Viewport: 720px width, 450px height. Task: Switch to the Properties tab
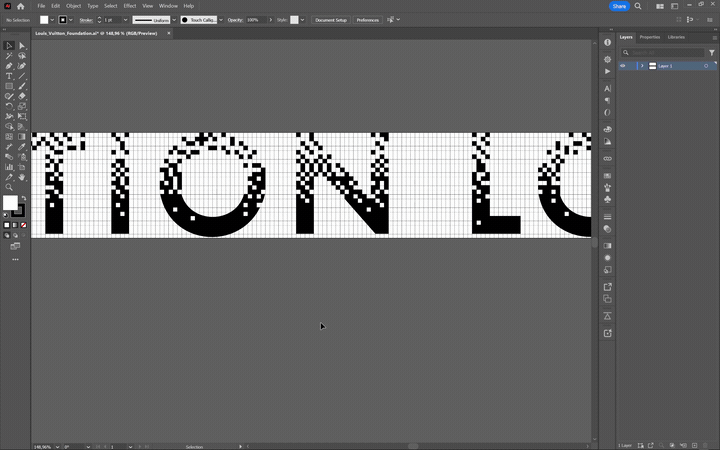click(x=649, y=37)
